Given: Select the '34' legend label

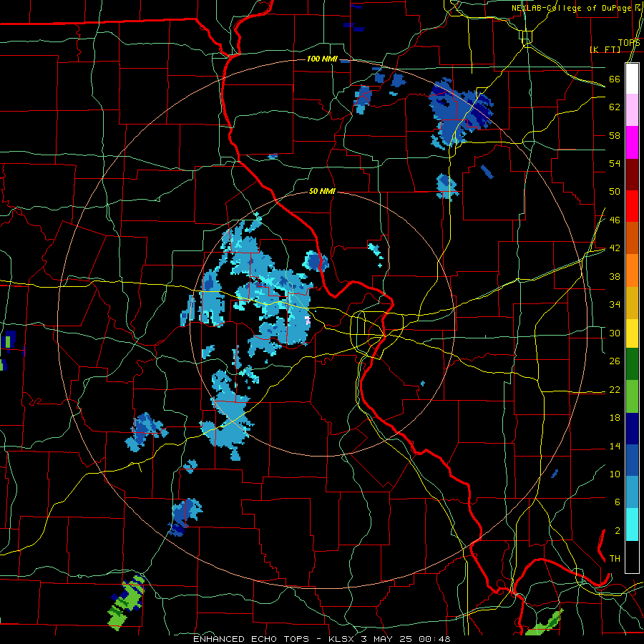Looking at the screenshot, I should tap(615, 305).
